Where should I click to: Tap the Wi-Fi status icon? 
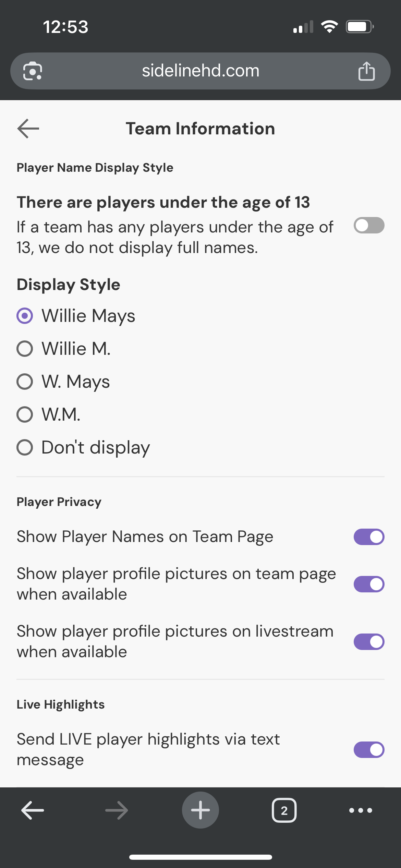(329, 26)
